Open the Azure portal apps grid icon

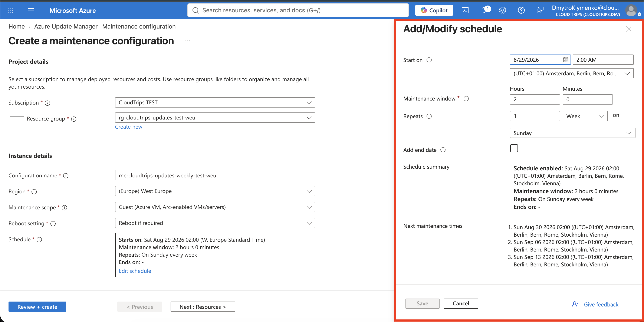10,10
